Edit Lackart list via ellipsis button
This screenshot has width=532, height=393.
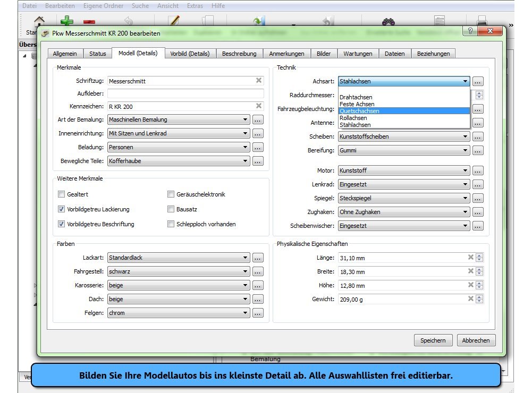pos(258,258)
